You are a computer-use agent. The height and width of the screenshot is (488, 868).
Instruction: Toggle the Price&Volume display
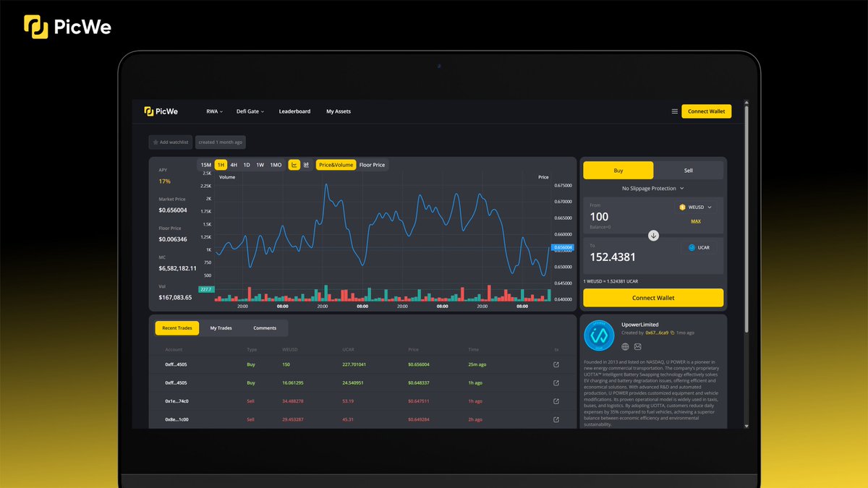coord(335,165)
